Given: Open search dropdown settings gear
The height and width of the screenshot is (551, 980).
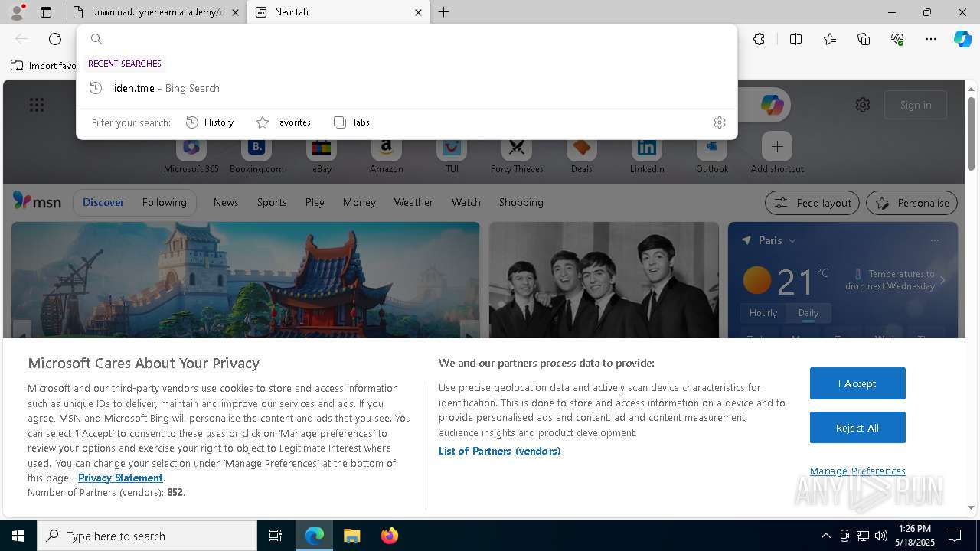Looking at the screenshot, I should (719, 122).
